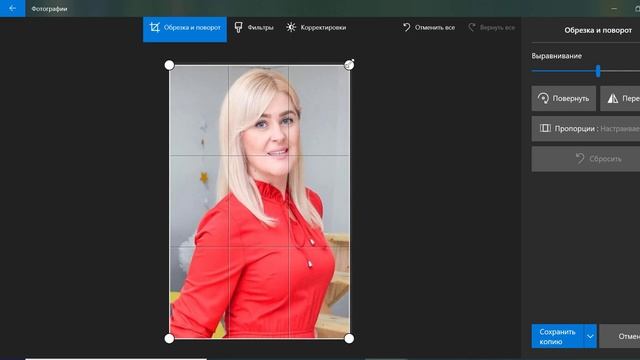Click the Вернуть все redo button
The image size is (640, 360).
coord(491,28)
